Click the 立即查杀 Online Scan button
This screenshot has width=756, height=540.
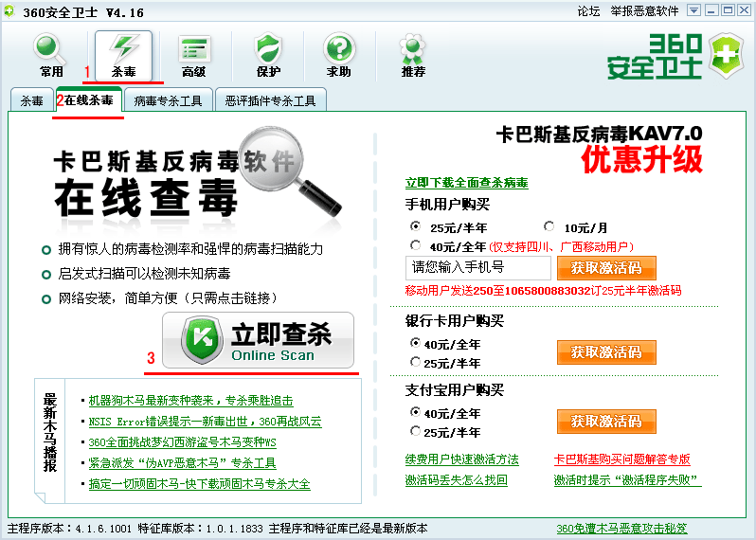[x=258, y=341]
